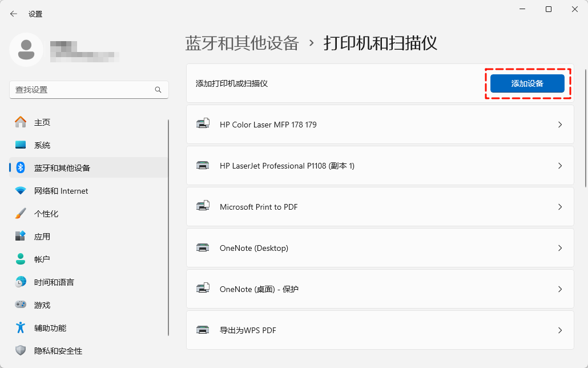Click the back arrow in title bar
This screenshot has width=588, height=368.
tap(14, 14)
